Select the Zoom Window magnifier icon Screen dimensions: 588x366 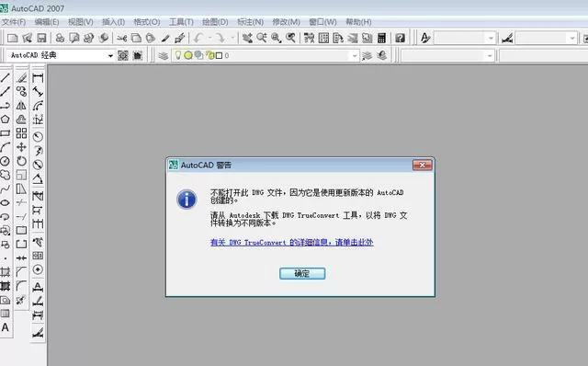pyautogui.click(x=276, y=38)
